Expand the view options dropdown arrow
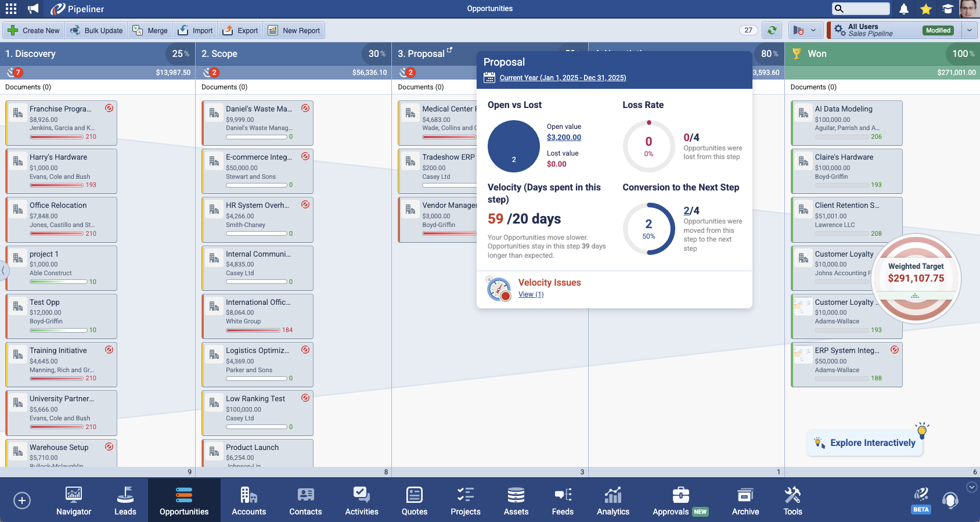The image size is (980, 522). tap(813, 30)
